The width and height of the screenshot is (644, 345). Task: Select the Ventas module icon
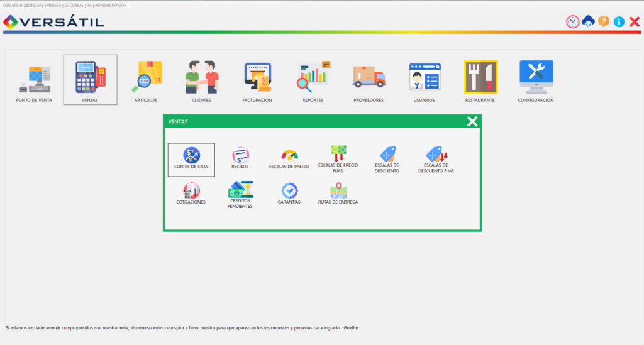[91, 80]
